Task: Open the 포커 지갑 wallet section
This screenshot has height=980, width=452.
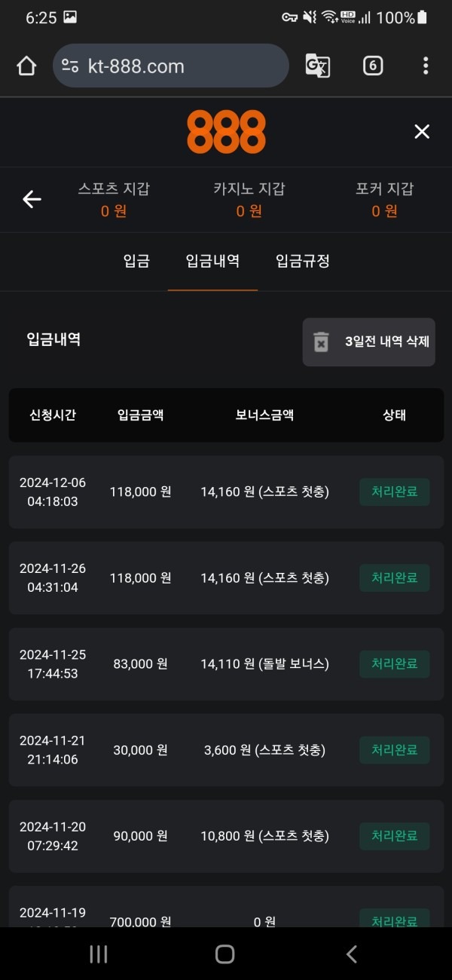Action: 385,201
